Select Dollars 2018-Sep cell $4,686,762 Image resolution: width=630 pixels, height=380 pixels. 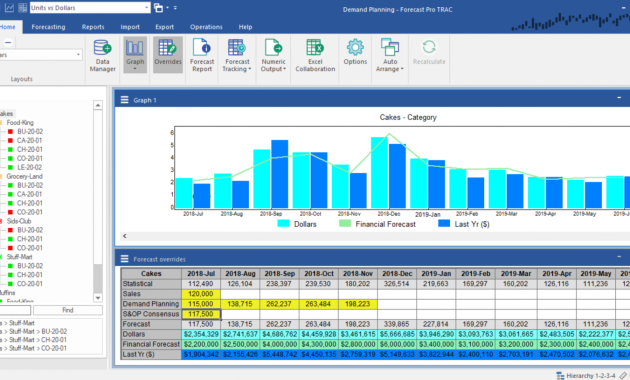(x=279, y=334)
